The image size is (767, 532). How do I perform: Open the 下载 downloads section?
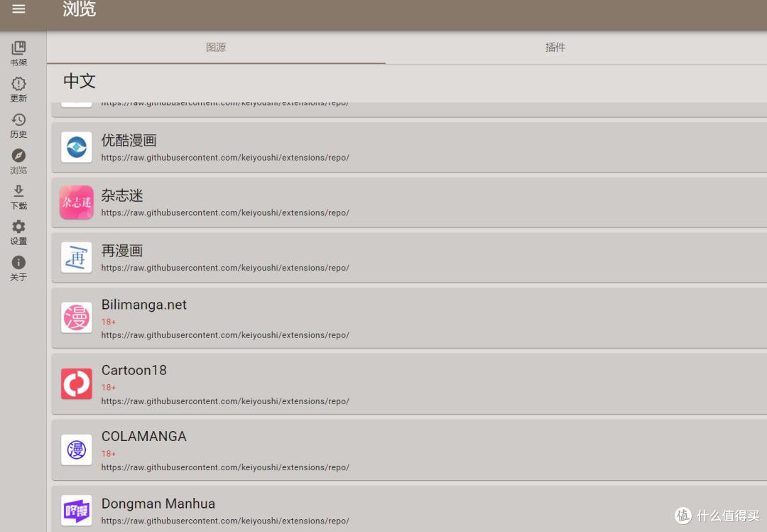pyautogui.click(x=18, y=197)
